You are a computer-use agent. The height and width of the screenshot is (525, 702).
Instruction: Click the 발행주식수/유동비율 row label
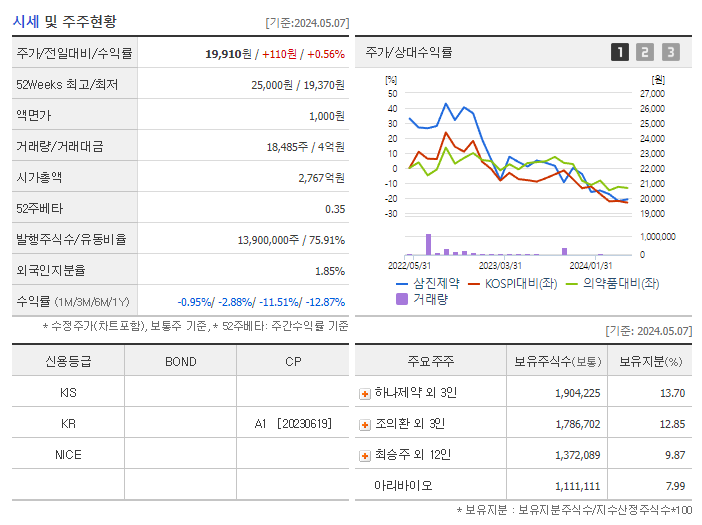click(71, 239)
